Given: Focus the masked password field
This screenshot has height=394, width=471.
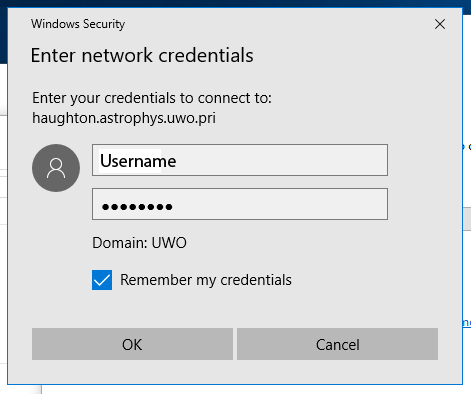Looking at the screenshot, I should pos(240,204).
